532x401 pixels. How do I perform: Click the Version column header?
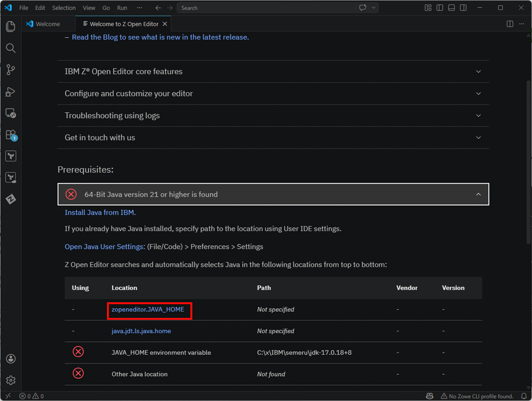(453, 288)
